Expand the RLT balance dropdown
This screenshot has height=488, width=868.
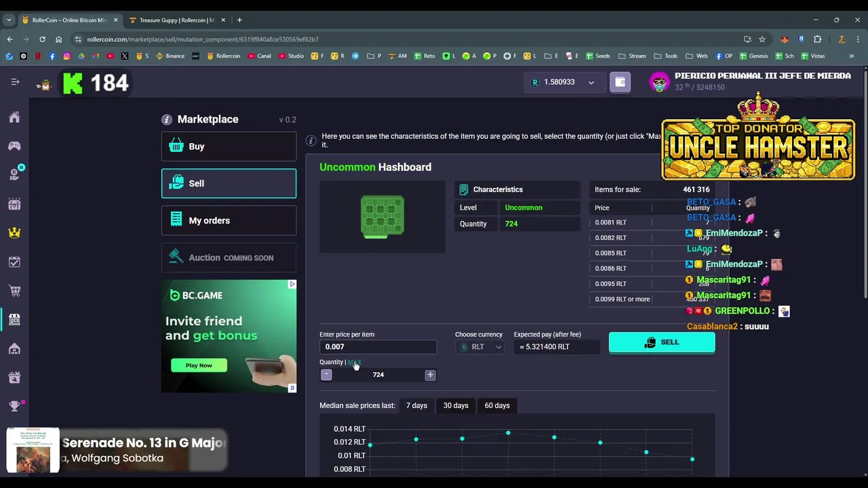point(591,83)
